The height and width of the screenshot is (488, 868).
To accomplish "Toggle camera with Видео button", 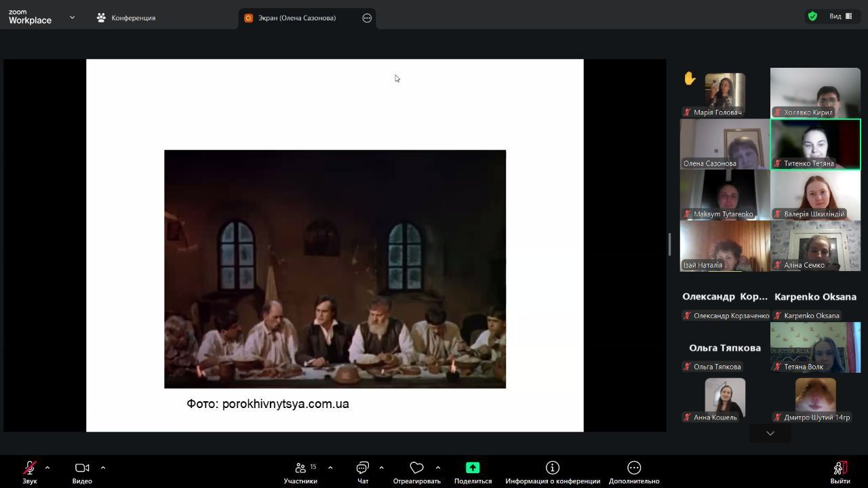I will [82, 471].
